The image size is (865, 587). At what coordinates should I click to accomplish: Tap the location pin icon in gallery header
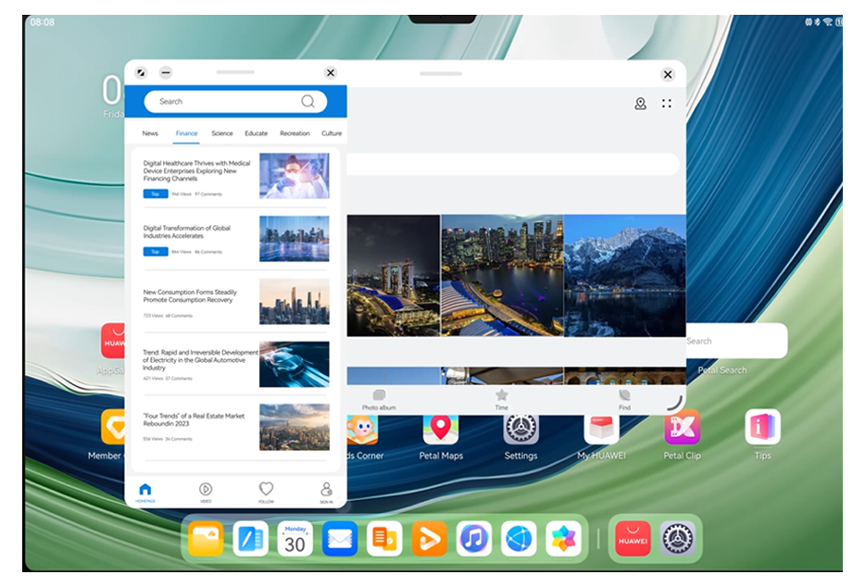pos(640,103)
